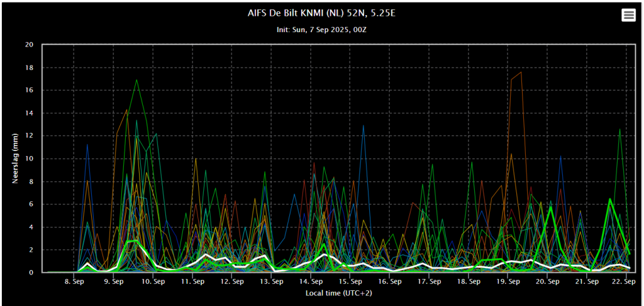Click the bright green line peak on 20 Sep
The image size is (644, 306).
551,207
